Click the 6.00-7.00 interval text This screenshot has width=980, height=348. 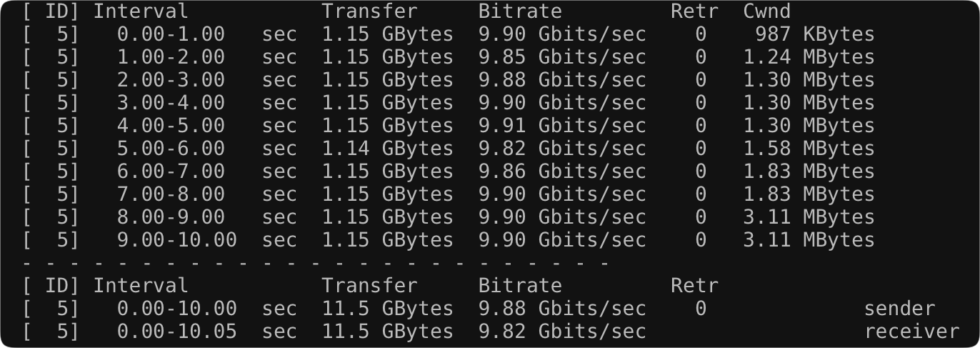(x=171, y=171)
